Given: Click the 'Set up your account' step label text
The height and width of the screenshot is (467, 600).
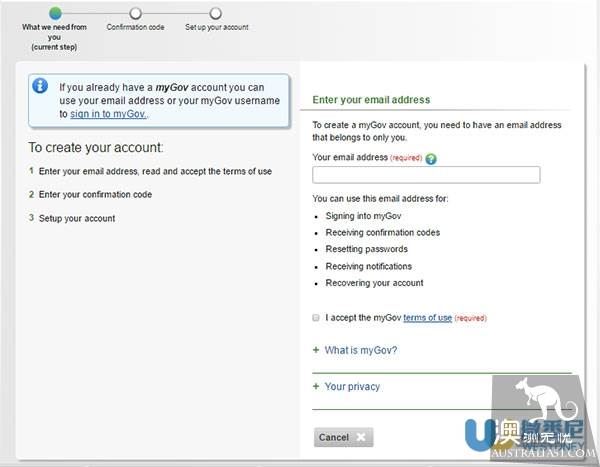Looking at the screenshot, I should point(217,27).
